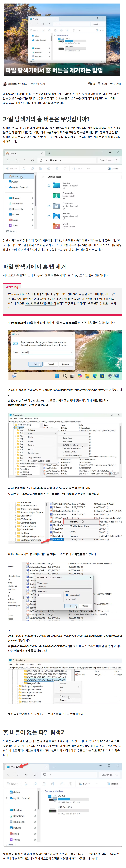The width and height of the screenshot is (126, 868).
Task: Choose DWORD (32-bit) Value from the New submenu
Action: click(71, 445)
